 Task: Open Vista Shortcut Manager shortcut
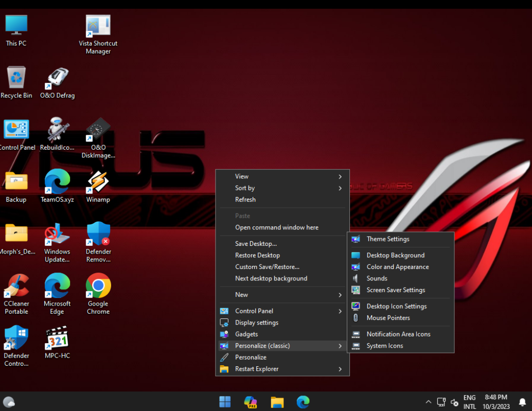tap(98, 34)
